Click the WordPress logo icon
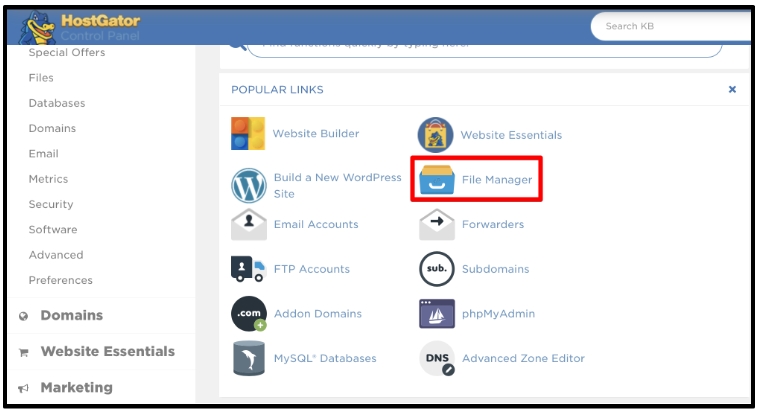 point(249,185)
